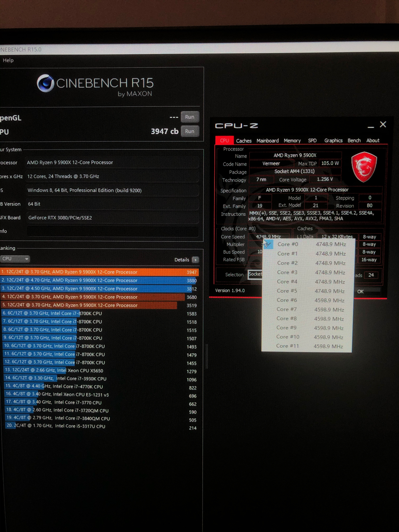Open the About tab in CPU-Z

click(x=372, y=140)
